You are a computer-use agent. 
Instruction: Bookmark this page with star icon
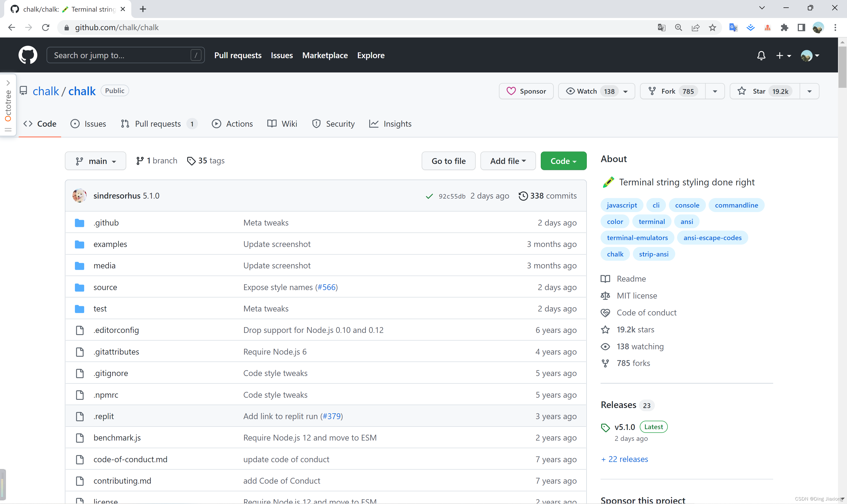pyautogui.click(x=712, y=28)
